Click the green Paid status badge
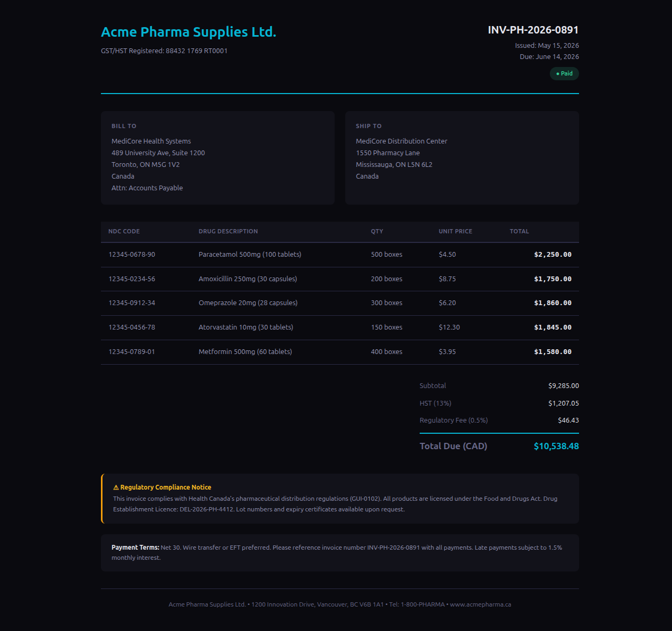The width and height of the screenshot is (672, 631). [564, 73]
